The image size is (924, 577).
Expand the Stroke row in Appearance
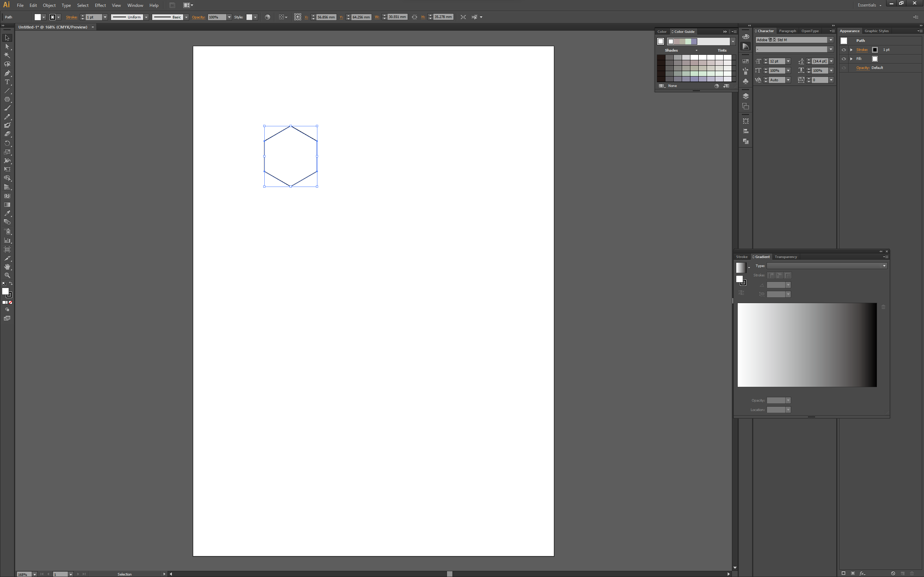coord(851,49)
